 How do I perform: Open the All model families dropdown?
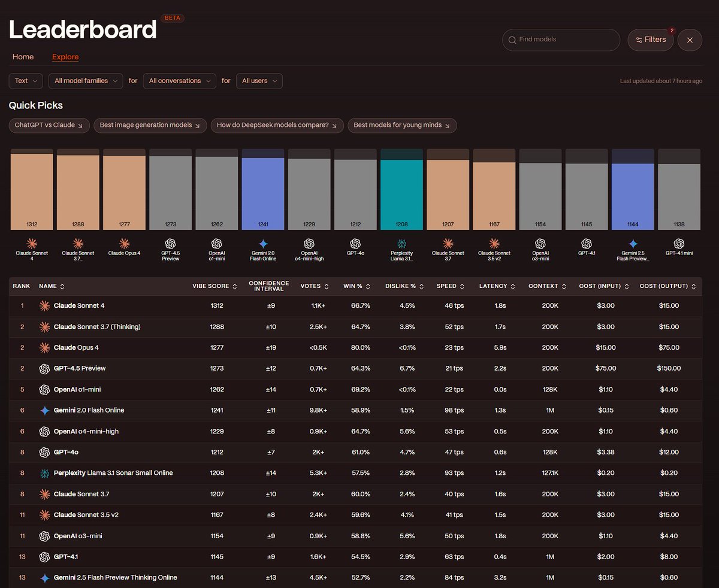pos(86,81)
